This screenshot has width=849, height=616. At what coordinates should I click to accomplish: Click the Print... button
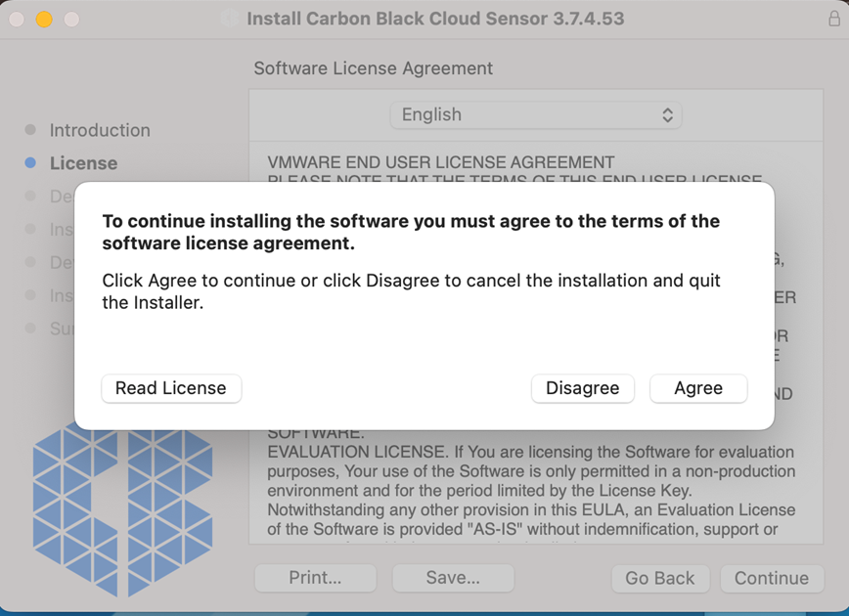[315, 578]
